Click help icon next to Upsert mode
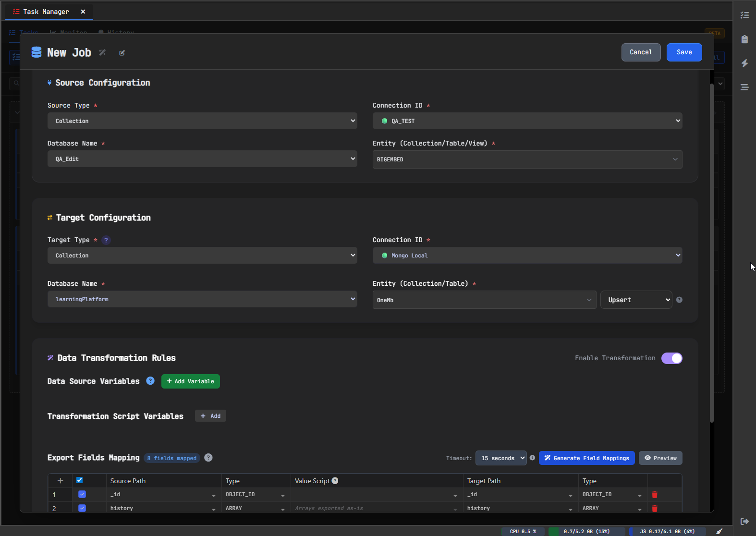Screen dimensions: 756x536 679,300
